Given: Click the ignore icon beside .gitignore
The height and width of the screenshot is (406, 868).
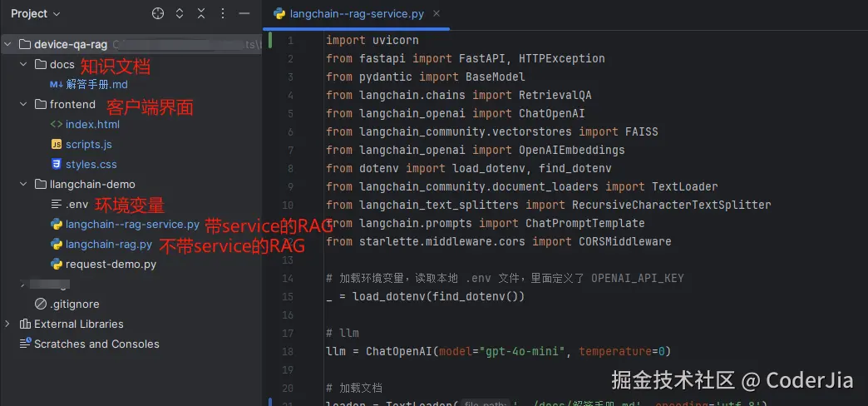Looking at the screenshot, I should tap(41, 304).
